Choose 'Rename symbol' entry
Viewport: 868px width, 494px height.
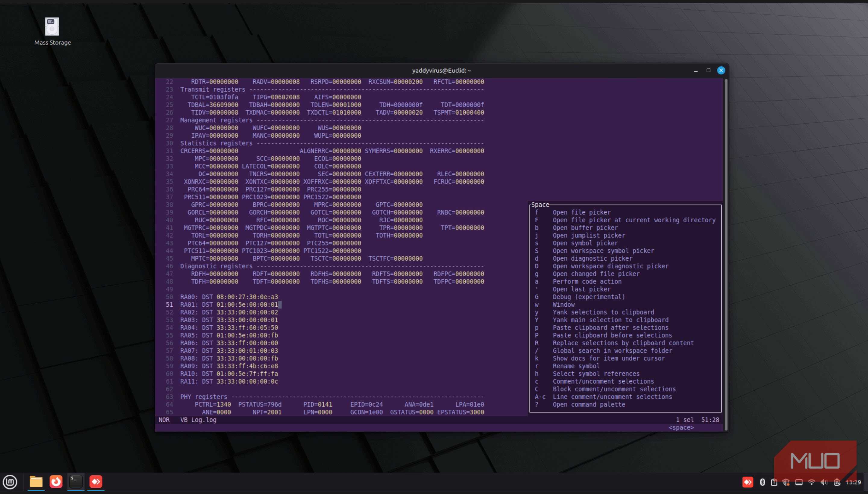(x=576, y=366)
